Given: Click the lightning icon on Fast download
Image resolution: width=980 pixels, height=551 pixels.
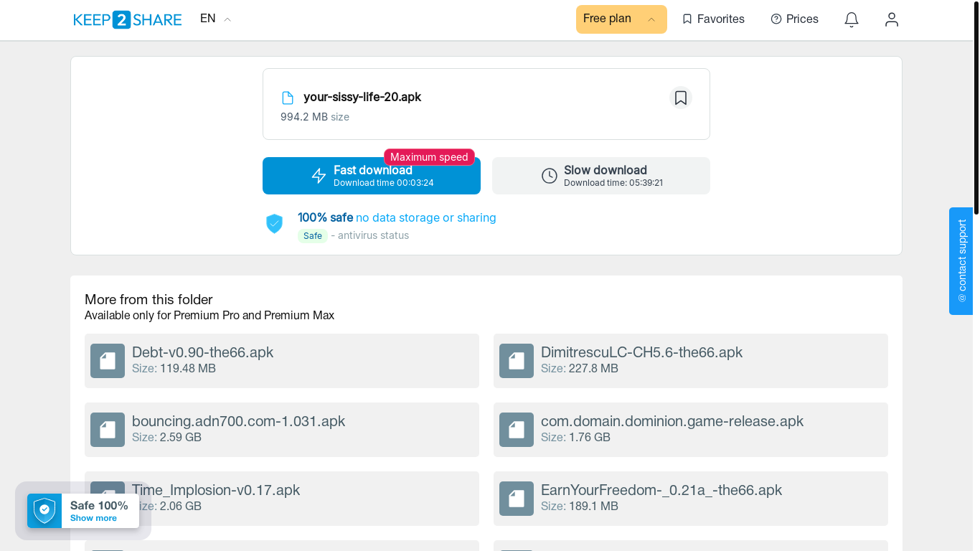Looking at the screenshot, I should pyautogui.click(x=319, y=176).
